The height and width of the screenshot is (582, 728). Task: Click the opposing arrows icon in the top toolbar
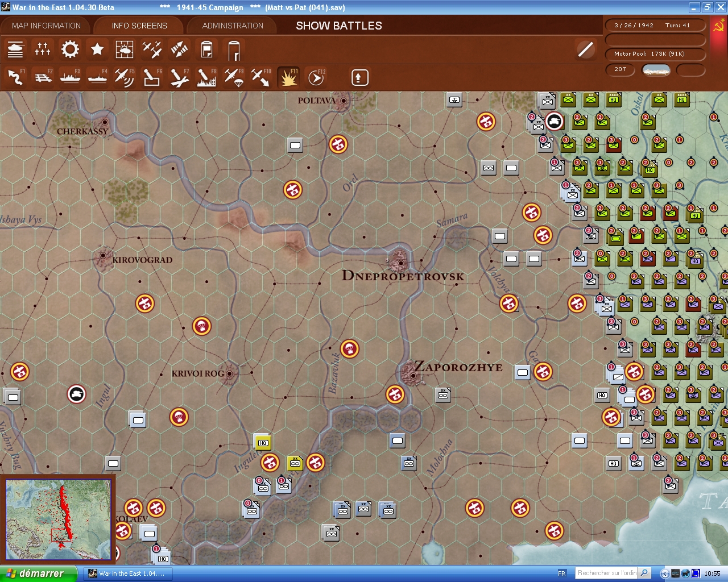179,49
